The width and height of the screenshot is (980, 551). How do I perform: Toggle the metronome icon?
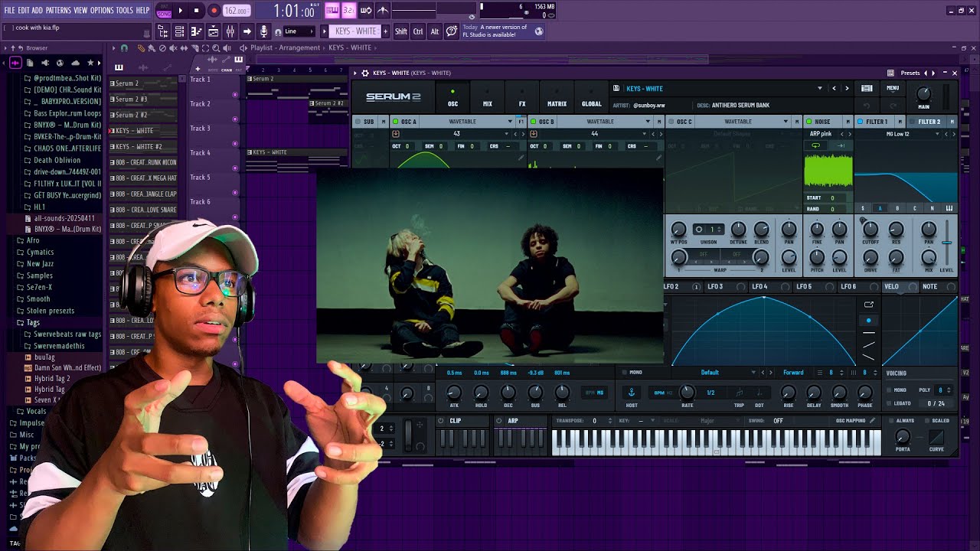(383, 11)
